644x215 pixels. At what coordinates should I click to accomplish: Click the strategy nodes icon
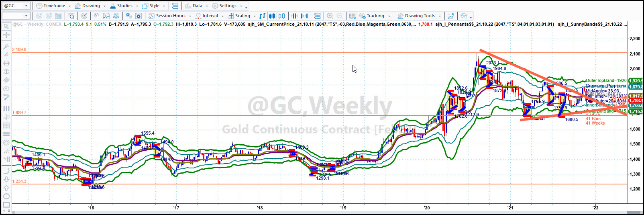(116, 16)
